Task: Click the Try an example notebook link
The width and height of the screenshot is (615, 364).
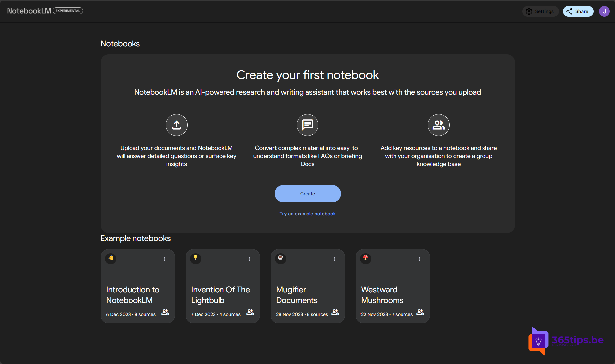Action: 307,214
